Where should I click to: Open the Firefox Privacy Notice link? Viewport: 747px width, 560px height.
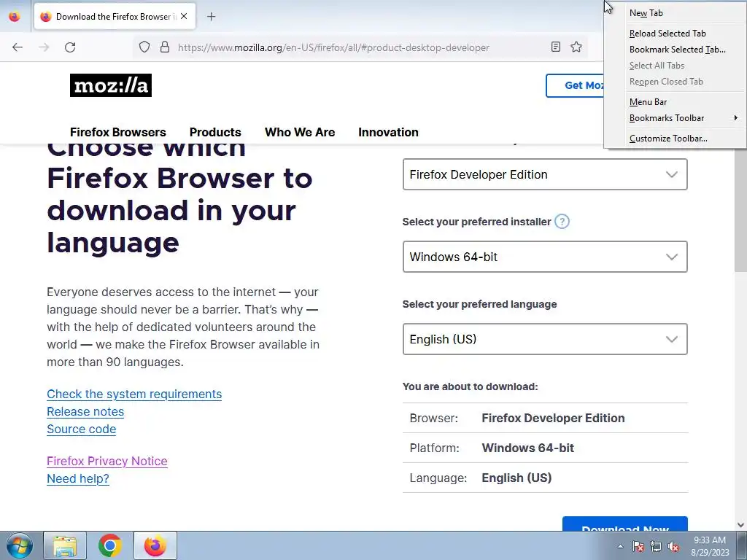pos(107,461)
